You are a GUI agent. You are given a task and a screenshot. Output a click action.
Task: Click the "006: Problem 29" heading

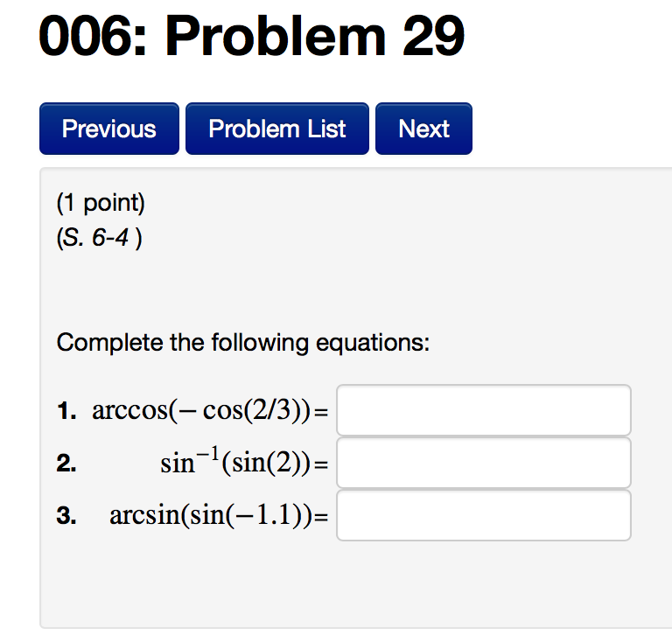(x=252, y=37)
